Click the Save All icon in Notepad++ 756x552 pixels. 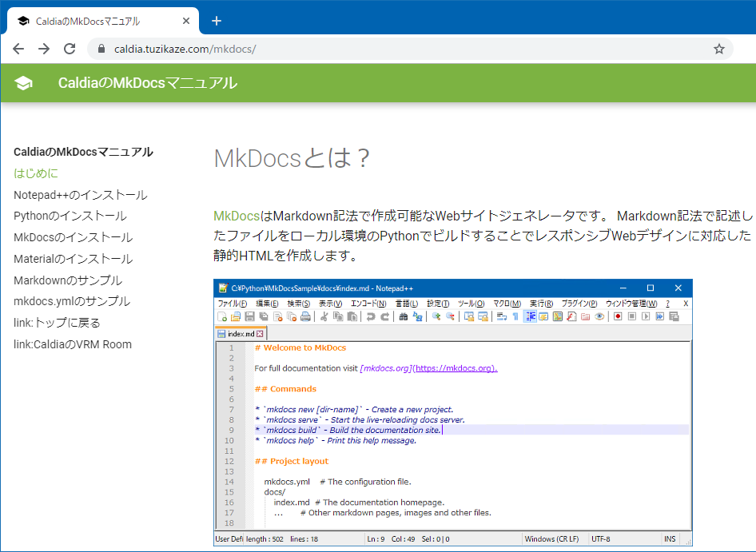[263, 316]
